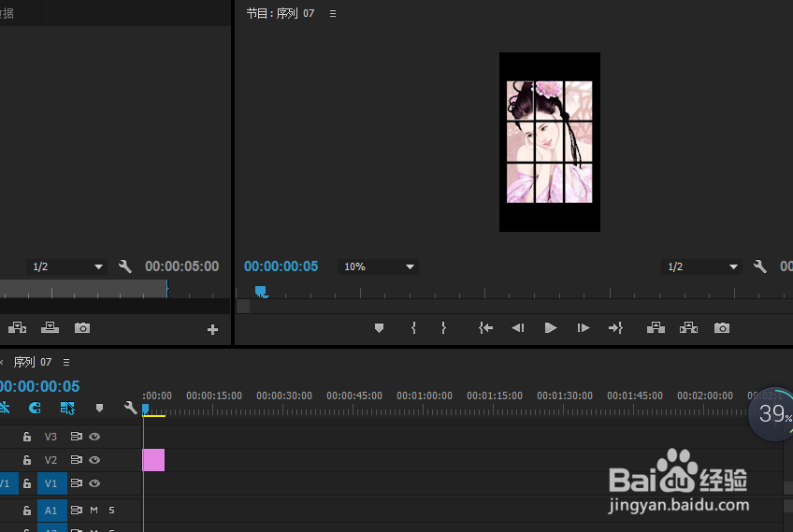Add marker in Program monitor
The image size is (793, 532).
[379, 328]
